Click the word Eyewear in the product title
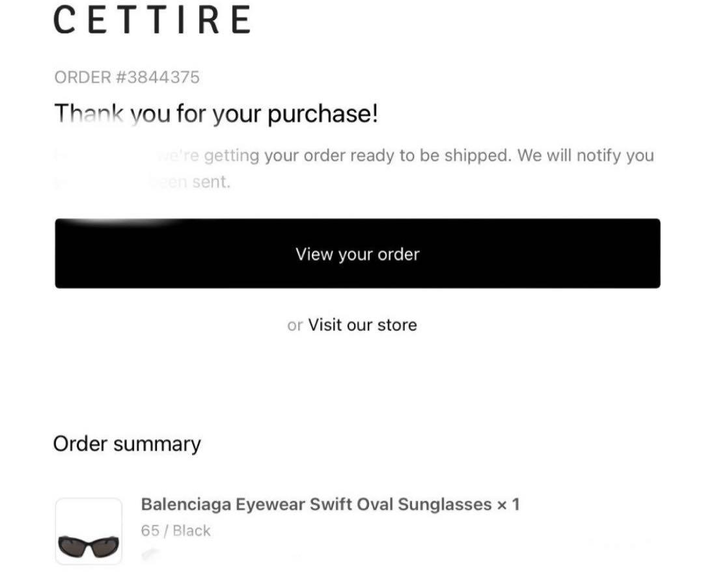The width and height of the screenshot is (703, 588). pyautogui.click(x=270, y=505)
